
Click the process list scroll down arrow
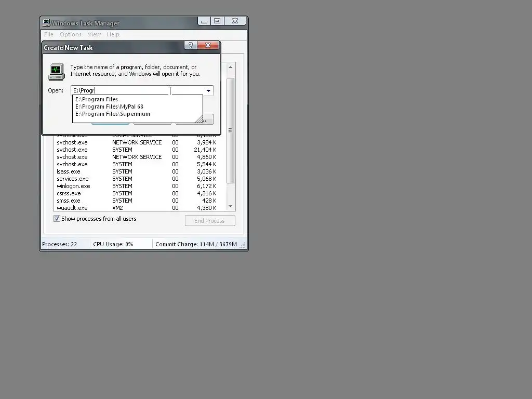(230, 206)
